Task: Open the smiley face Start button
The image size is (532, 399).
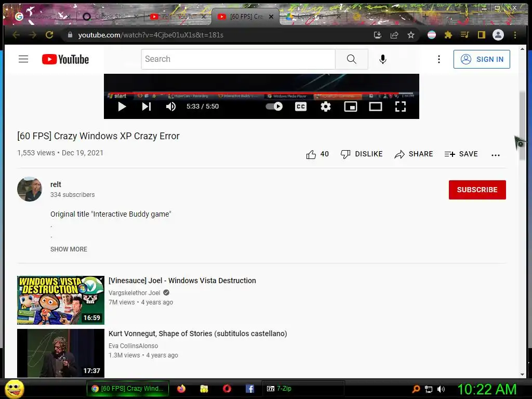Action: [x=14, y=389]
